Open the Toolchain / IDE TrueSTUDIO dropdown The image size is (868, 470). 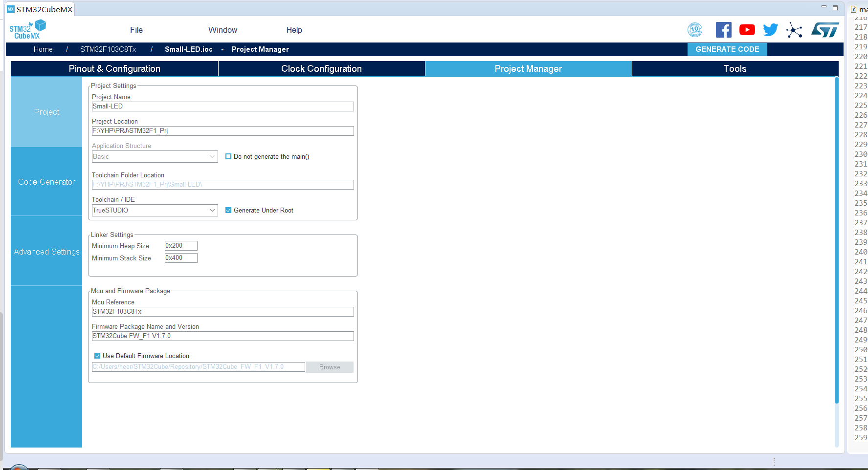coord(155,210)
